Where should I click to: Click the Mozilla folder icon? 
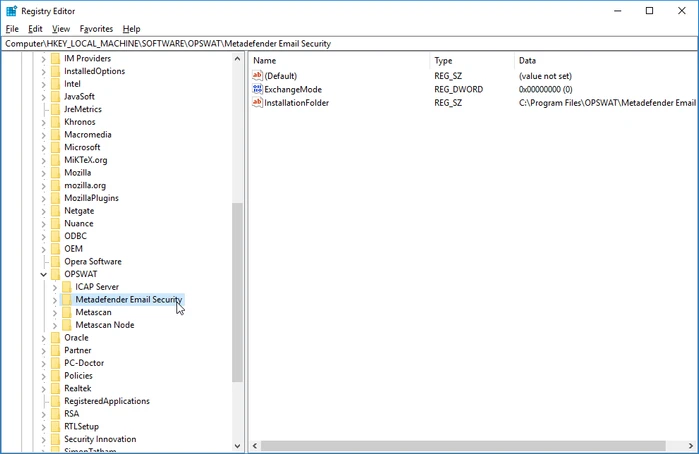(55, 173)
